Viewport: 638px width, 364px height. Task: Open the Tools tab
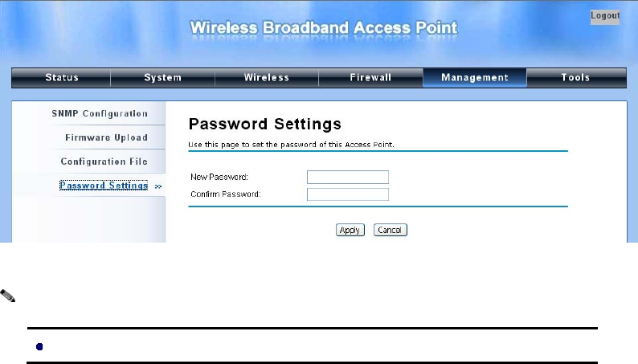click(576, 78)
